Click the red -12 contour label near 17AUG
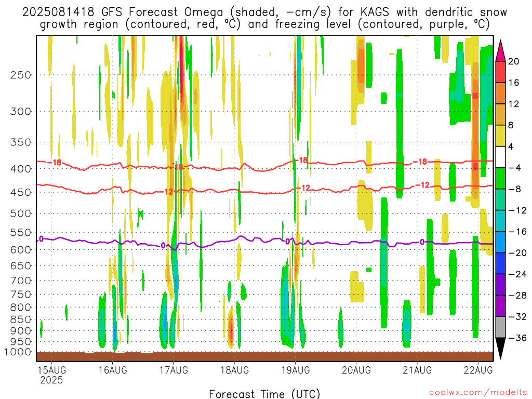 tap(167, 192)
